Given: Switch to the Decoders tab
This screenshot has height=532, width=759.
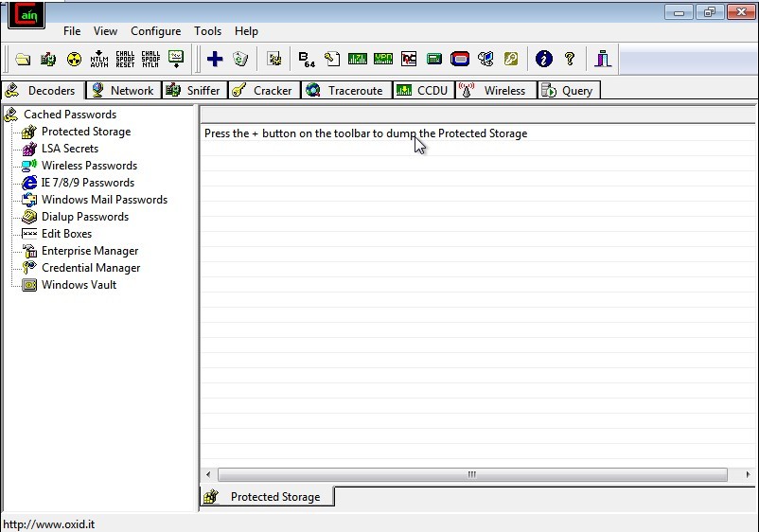Looking at the screenshot, I should [44, 91].
